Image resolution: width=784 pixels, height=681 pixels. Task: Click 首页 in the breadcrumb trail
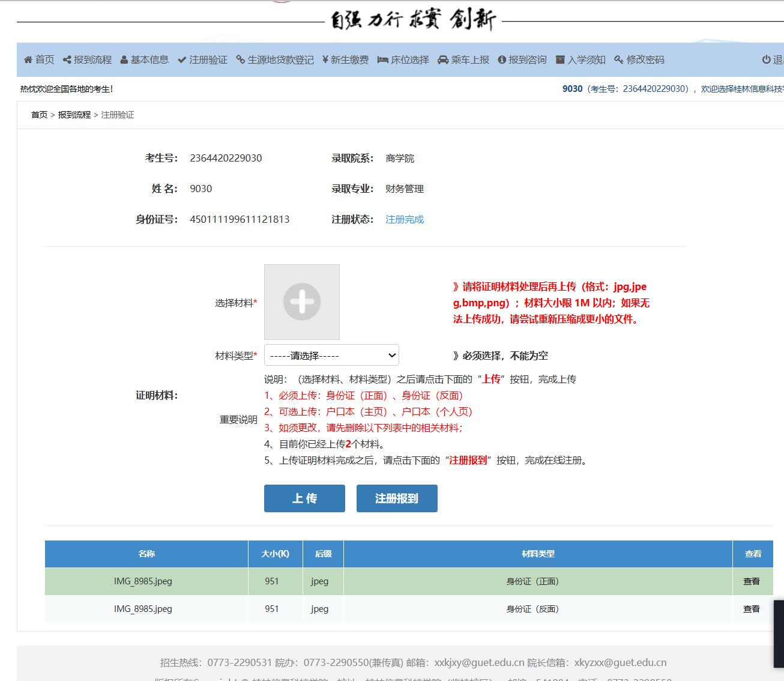[x=39, y=115]
